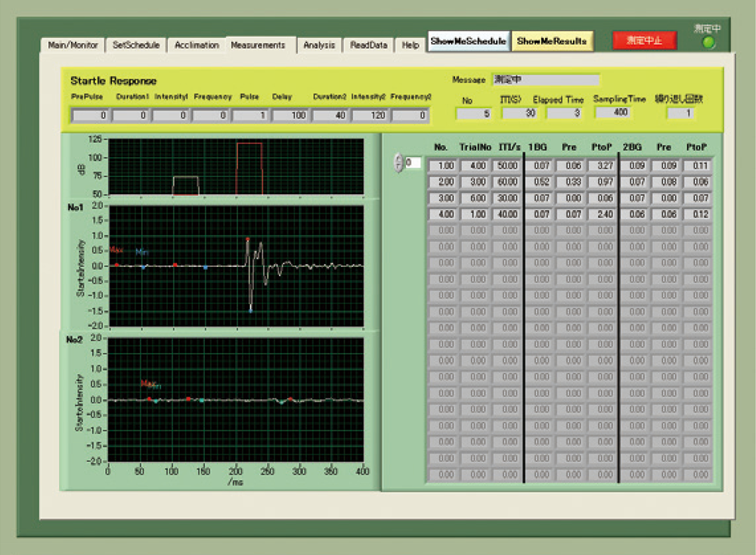
Task: Click the Delay input field showing 100
Action: click(x=291, y=115)
